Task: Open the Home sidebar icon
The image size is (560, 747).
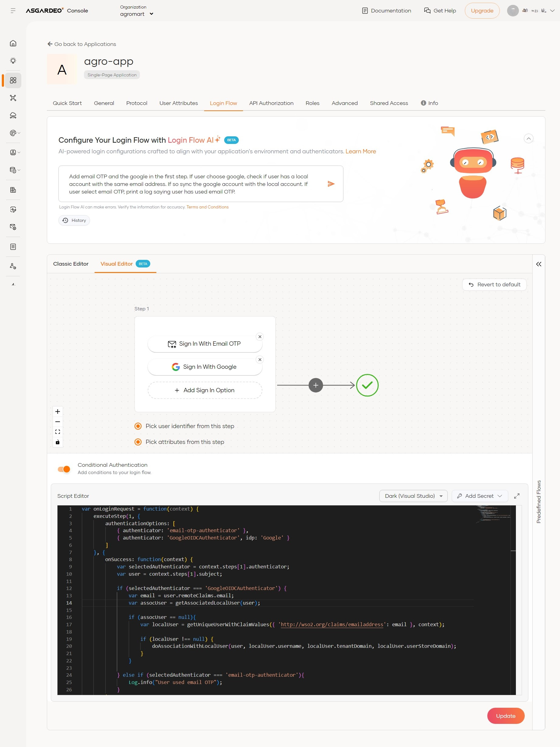Action: (x=13, y=43)
